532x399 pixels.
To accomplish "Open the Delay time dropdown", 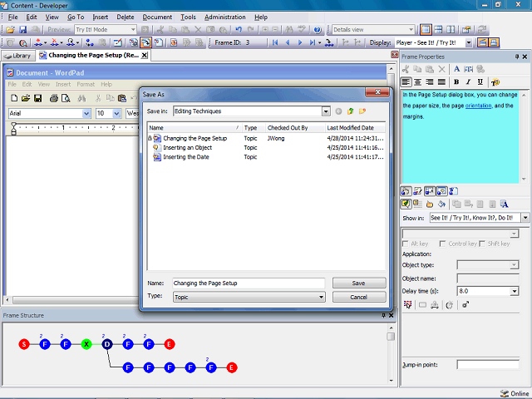I will click(x=515, y=291).
